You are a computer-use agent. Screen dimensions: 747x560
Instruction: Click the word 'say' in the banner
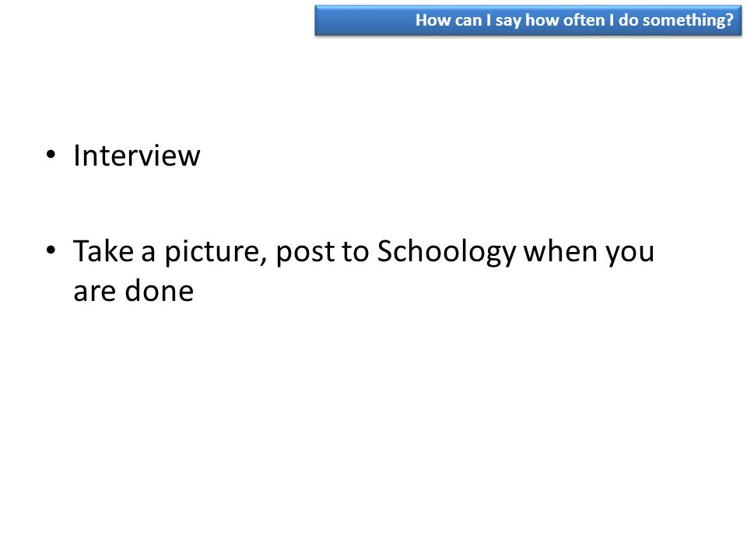(508, 22)
